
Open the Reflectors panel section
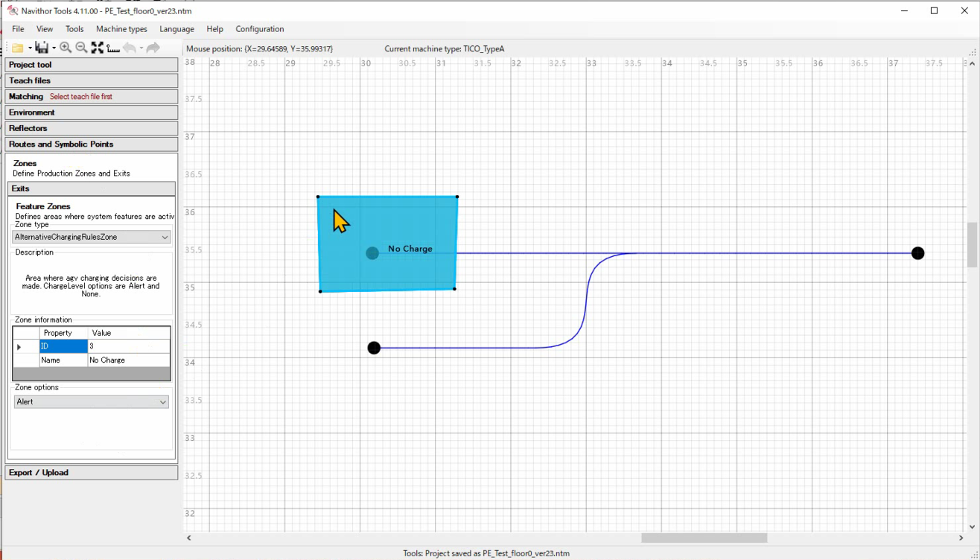click(x=92, y=128)
